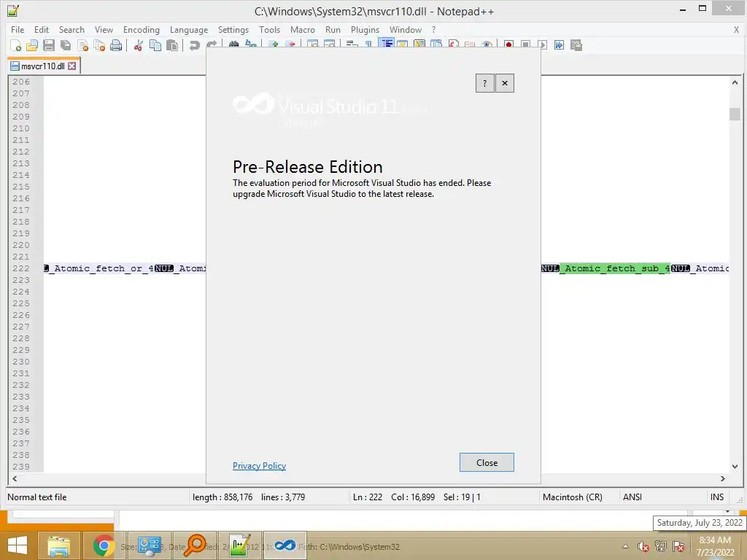The image size is (747, 560).
Task: Launch Google Chrome from the taskbar
Action: pos(104,545)
